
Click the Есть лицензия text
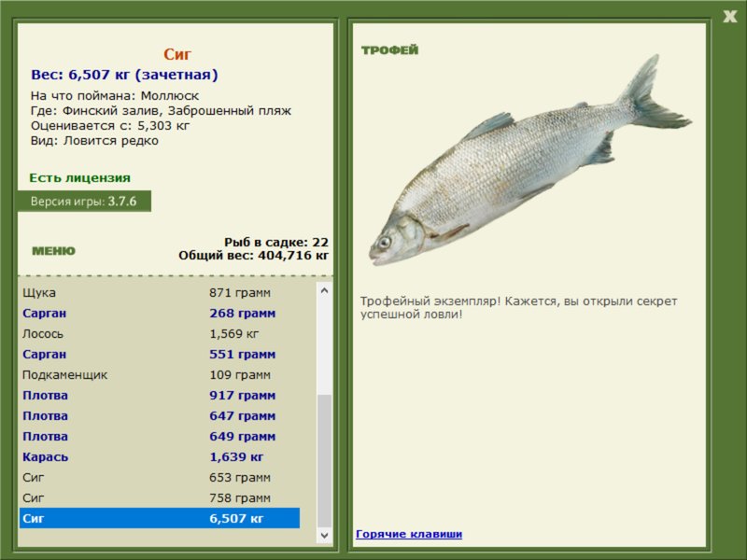click(x=80, y=177)
